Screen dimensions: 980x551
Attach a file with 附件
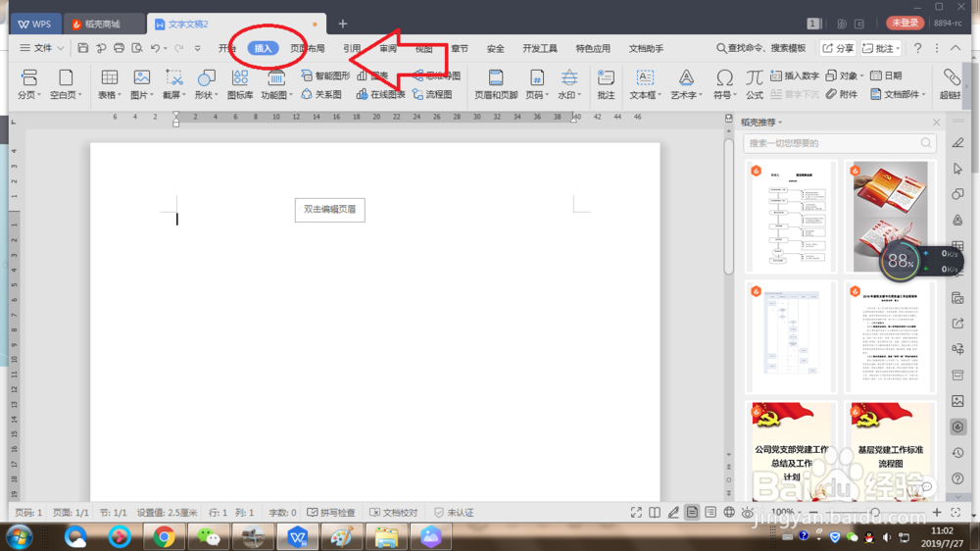point(842,94)
